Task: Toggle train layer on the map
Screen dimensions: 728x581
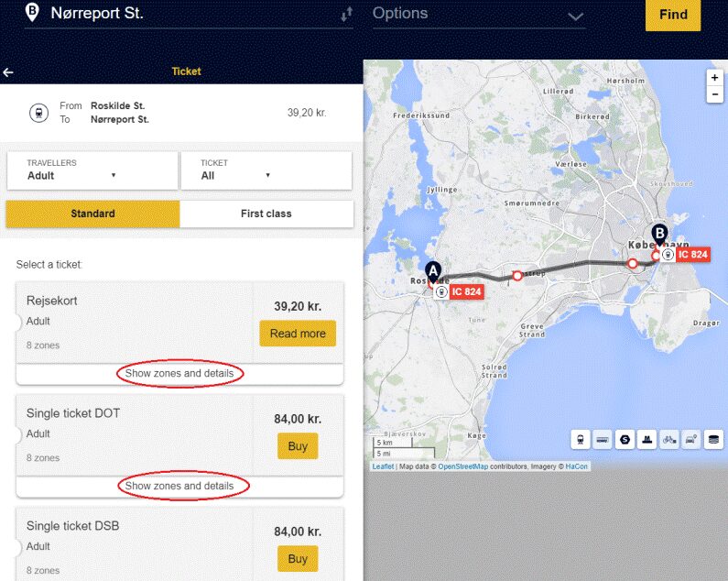Action: (581, 440)
